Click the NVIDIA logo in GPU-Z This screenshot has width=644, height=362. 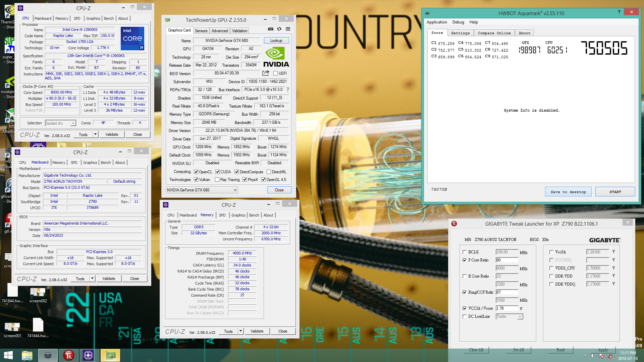[276, 57]
